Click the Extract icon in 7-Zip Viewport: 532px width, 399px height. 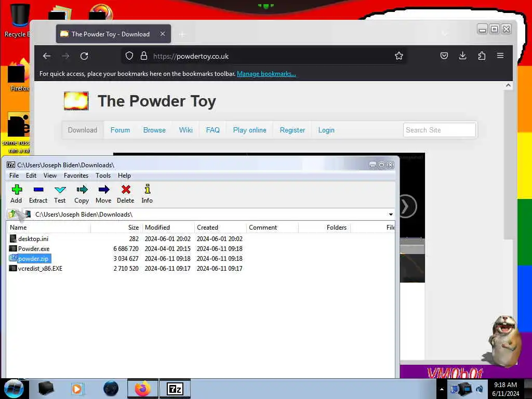(38, 194)
